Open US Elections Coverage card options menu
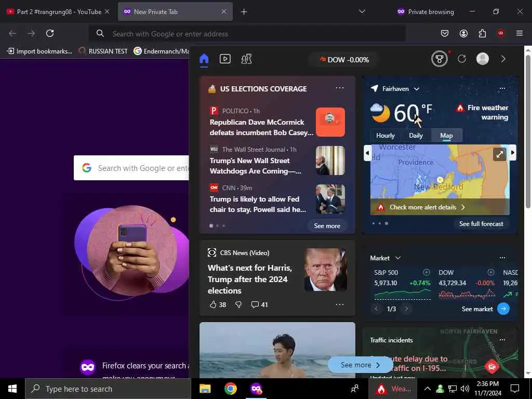 point(340,88)
